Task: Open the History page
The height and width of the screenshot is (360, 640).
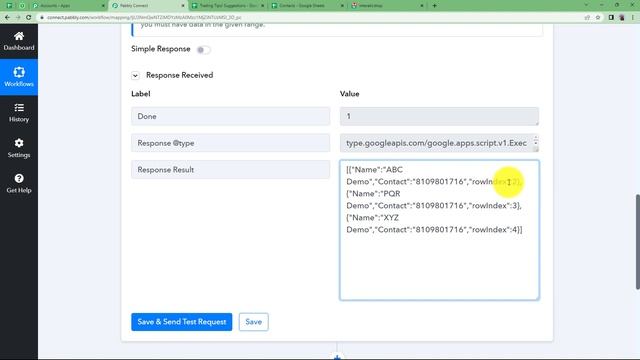Action: pyautogui.click(x=19, y=113)
